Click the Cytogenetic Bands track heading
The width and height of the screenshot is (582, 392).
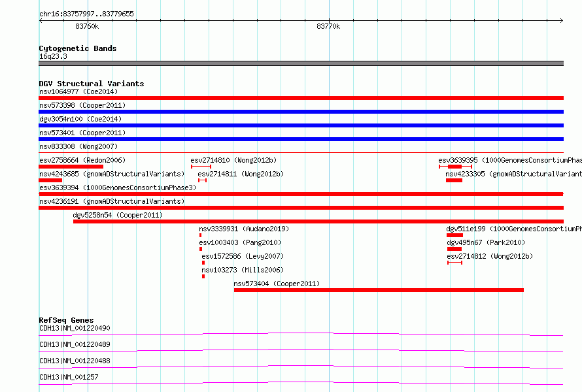coord(78,48)
